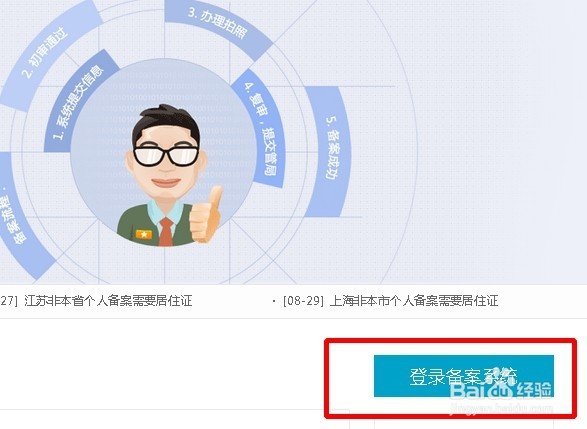Select the 4. 复审，提交管局 step segment
The height and width of the screenshot is (429, 587).
click(263, 129)
